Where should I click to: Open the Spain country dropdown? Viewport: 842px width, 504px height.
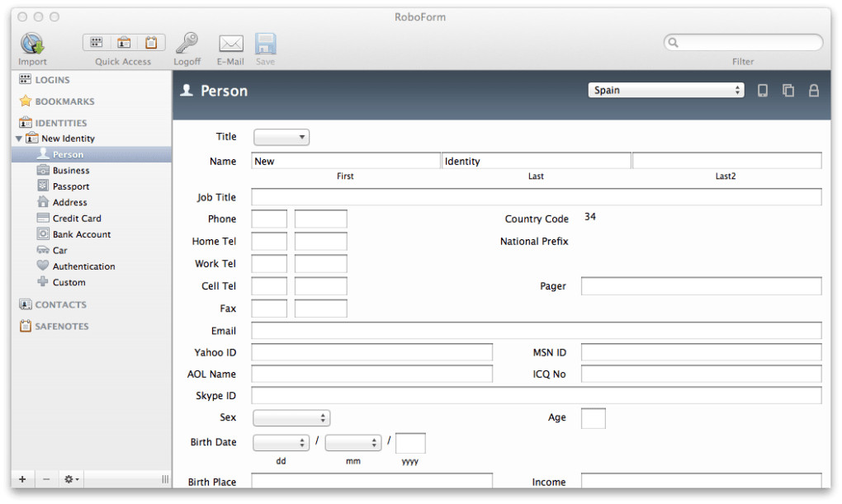[666, 90]
